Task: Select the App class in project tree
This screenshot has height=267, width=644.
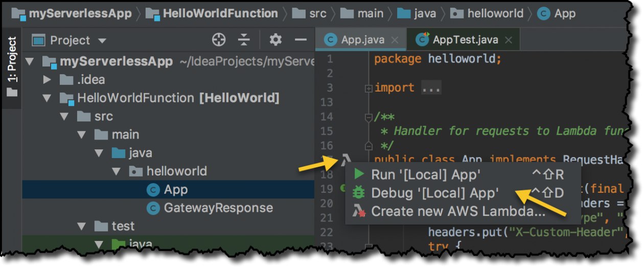Action: tap(175, 190)
